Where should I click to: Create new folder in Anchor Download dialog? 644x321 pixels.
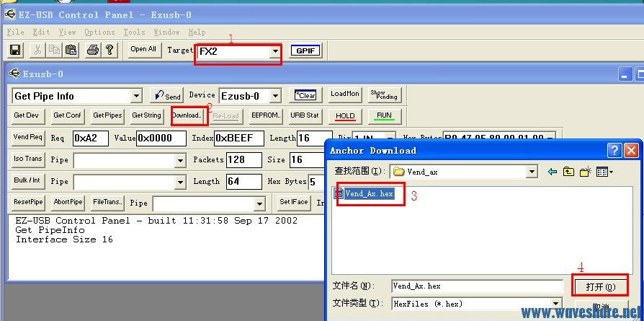(585, 172)
